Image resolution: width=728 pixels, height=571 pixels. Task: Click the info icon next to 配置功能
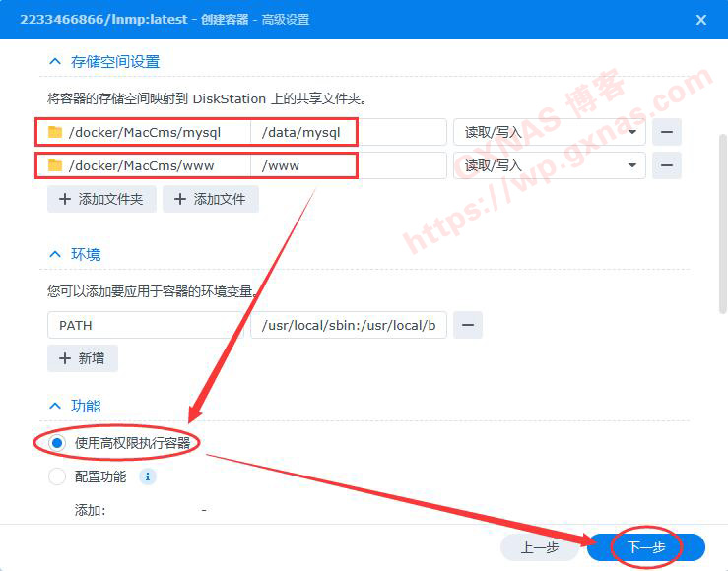(x=148, y=477)
